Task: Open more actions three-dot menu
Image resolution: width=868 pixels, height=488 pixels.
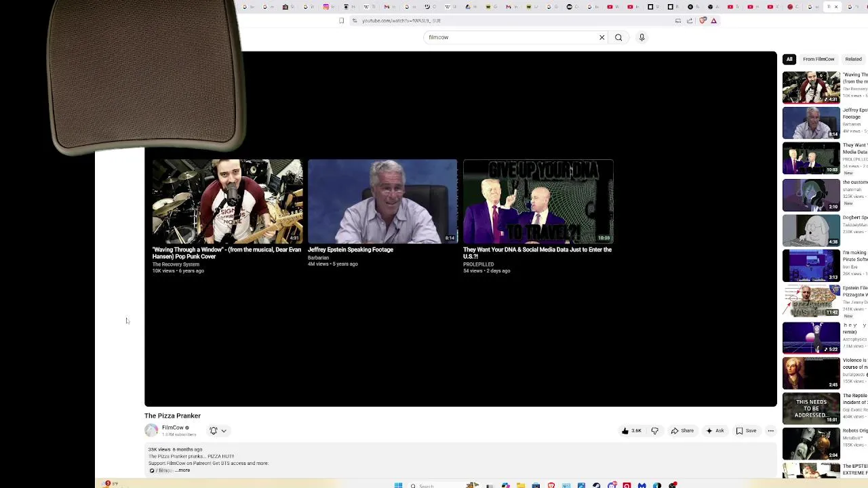Action: [770, 430]
